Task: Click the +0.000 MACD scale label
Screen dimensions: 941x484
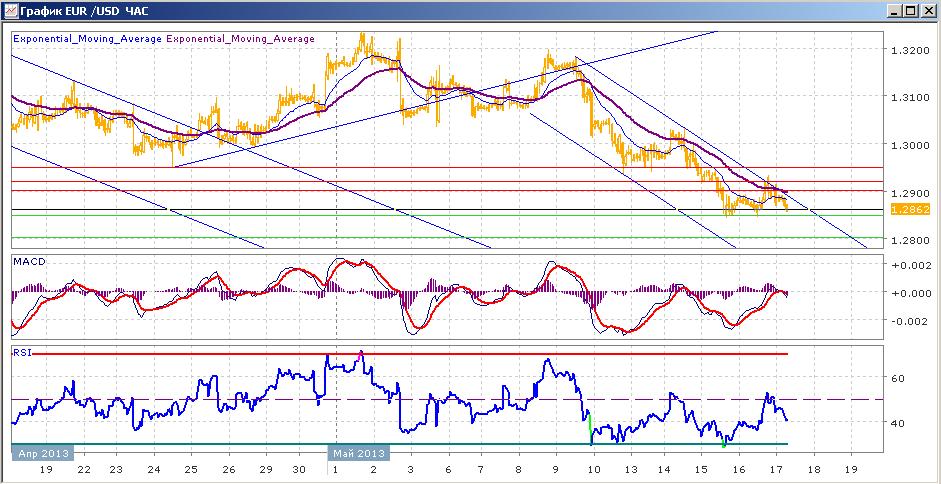Action: (x=910, y=293)
